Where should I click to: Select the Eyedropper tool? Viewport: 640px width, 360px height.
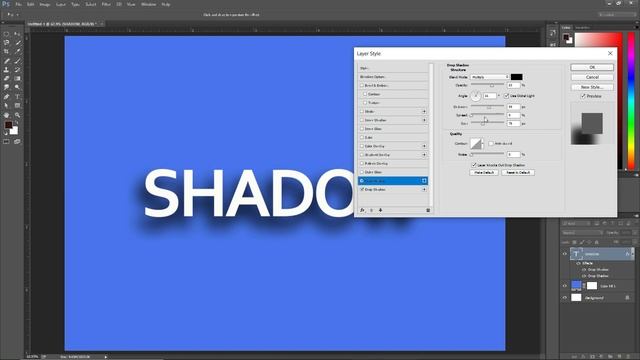(x=17, y=52)
